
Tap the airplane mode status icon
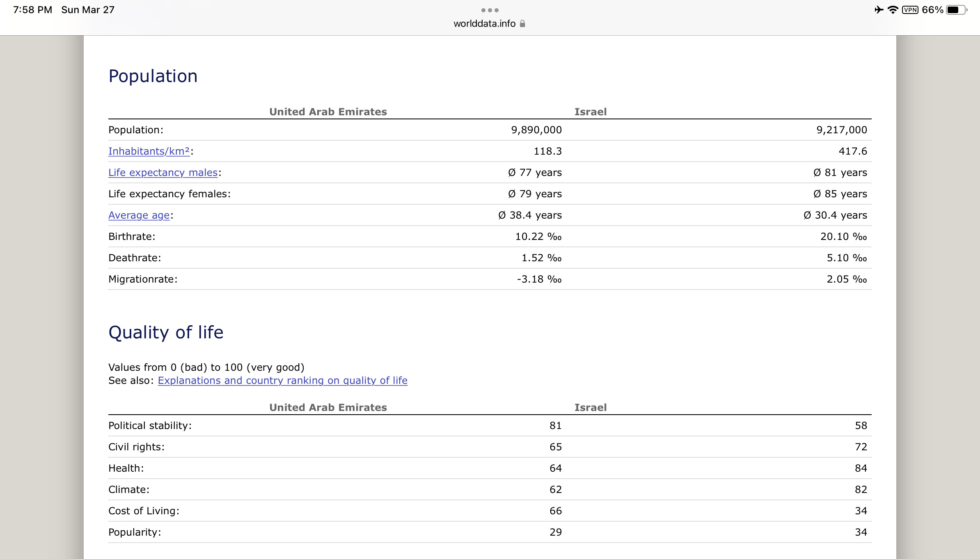click(x=879, y=10)
